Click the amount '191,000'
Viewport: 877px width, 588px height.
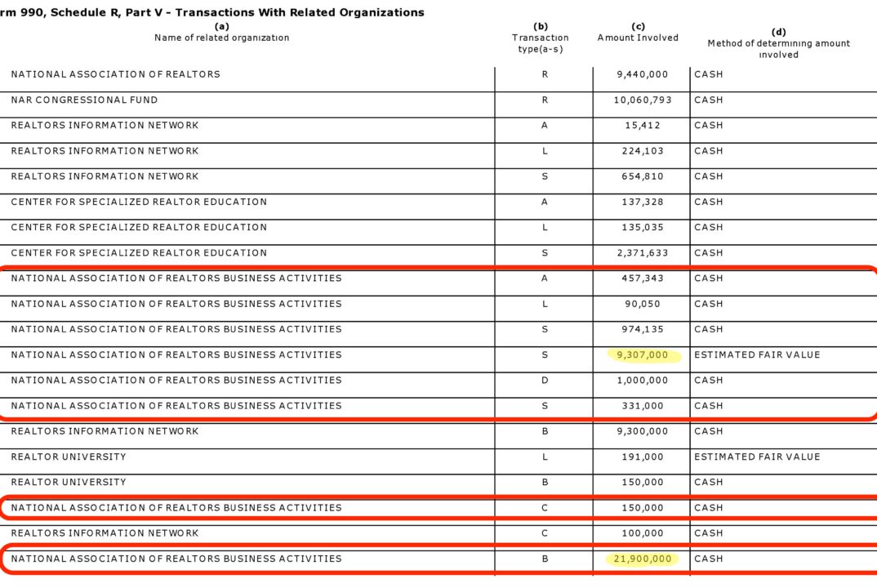(x=642, y=457)
